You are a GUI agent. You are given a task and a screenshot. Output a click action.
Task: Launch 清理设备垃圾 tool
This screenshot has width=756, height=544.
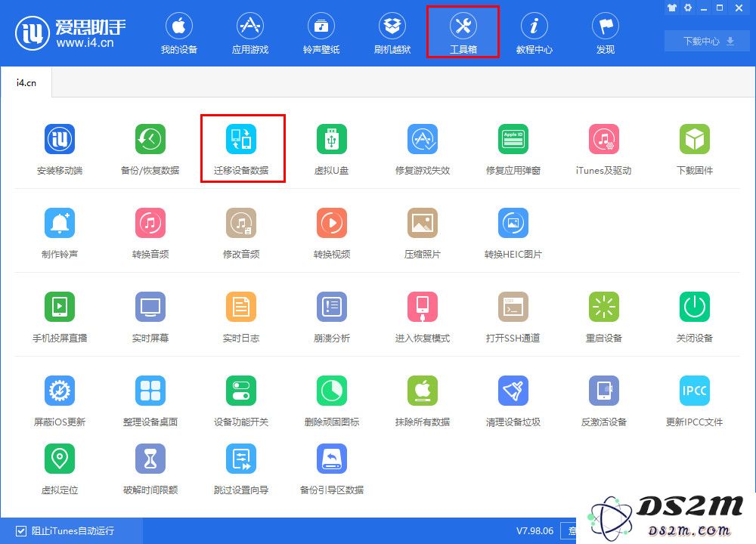tap(513, 391)
